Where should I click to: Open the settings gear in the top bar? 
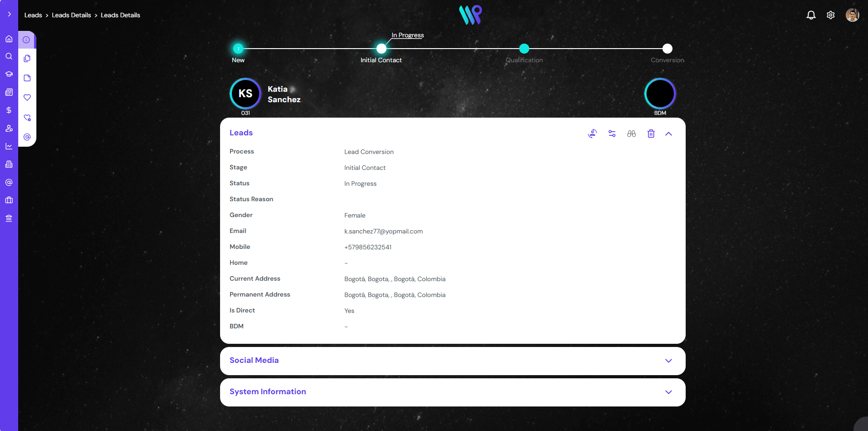point(830,15)
